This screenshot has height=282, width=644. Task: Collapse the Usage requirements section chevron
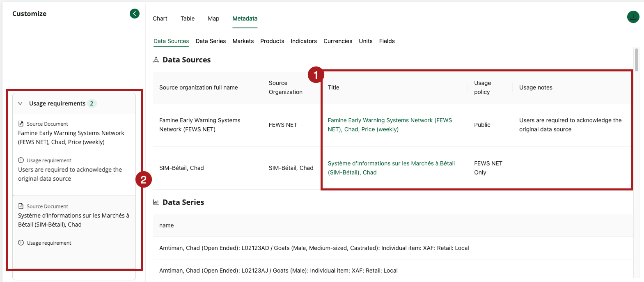[20, 103]
